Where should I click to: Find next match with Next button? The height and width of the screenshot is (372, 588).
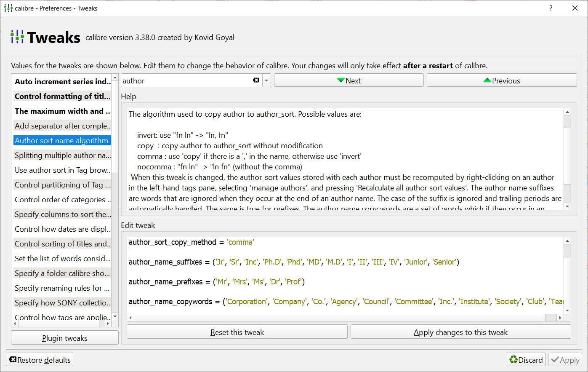click(349, 80)
